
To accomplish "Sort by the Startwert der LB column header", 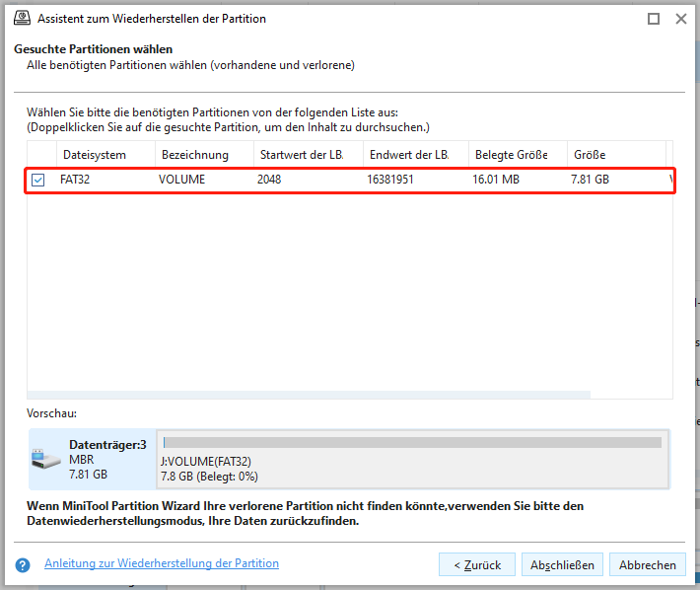I will pyautogui.click(x=309, y=155).
